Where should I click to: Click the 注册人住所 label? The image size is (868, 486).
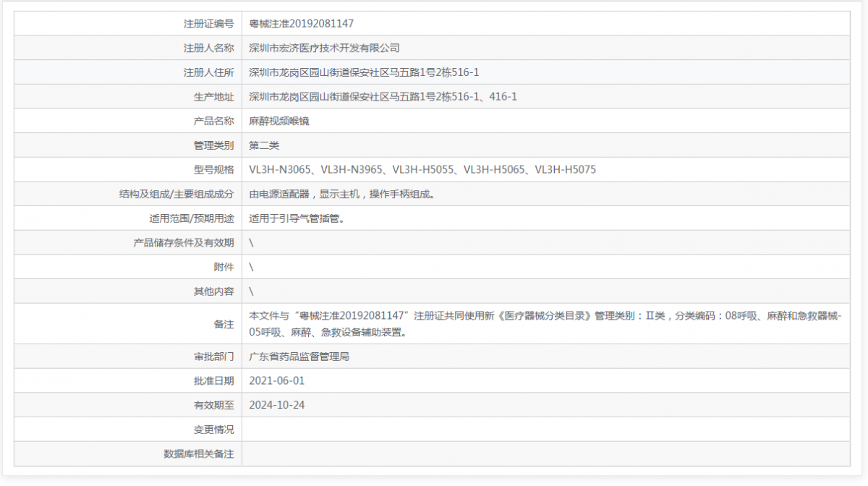[209, 72]
